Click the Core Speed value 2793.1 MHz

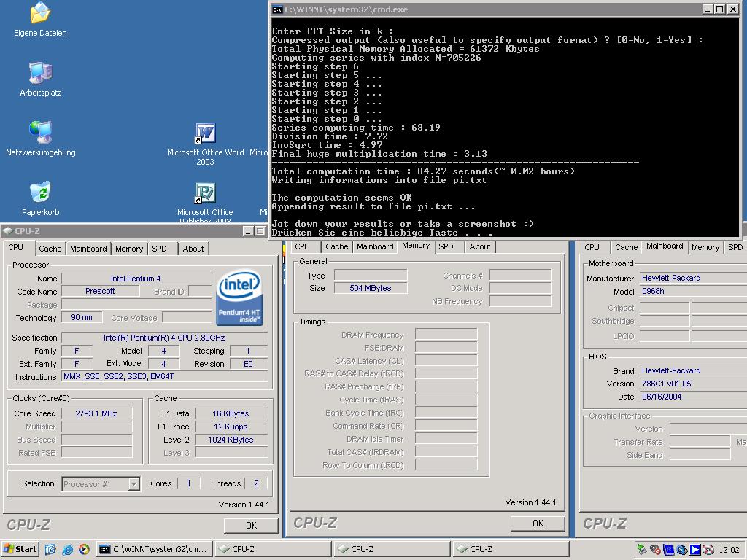(96, 413)
